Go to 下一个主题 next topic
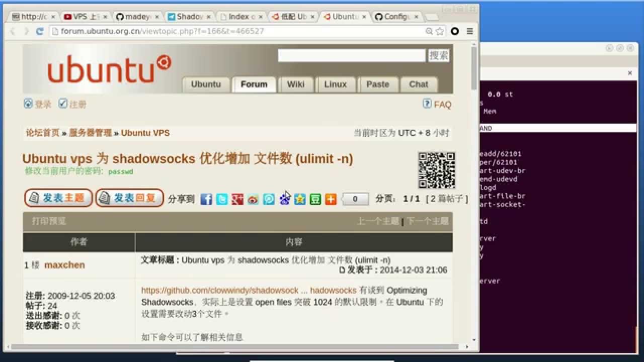The width and height of the screenshot is (644, 362). [x=427, y=221]
